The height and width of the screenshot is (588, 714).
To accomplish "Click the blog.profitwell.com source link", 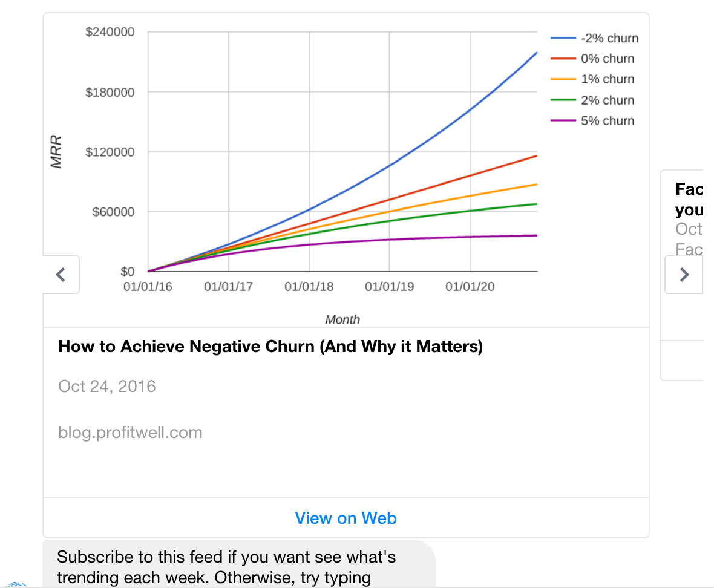I will (130, 433).
